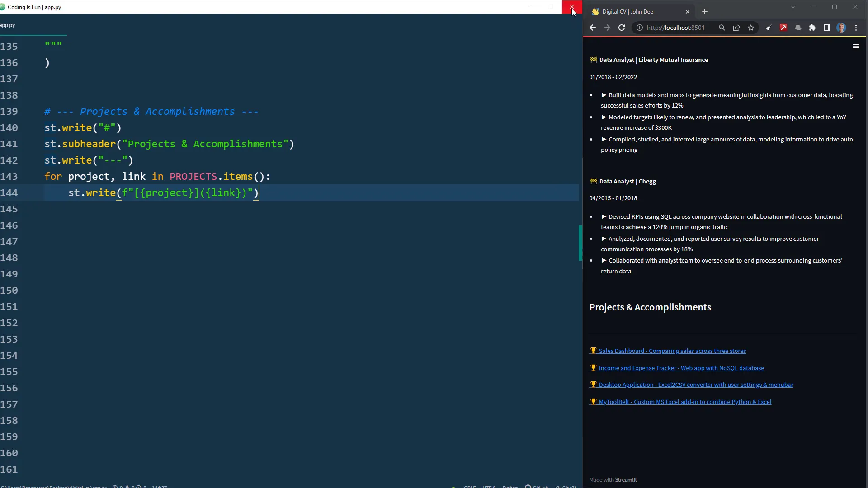Screen dimensions: 868x488
Task: Open the browser three-dot menu
Action: pyautogui.click(x=856, y=28)
